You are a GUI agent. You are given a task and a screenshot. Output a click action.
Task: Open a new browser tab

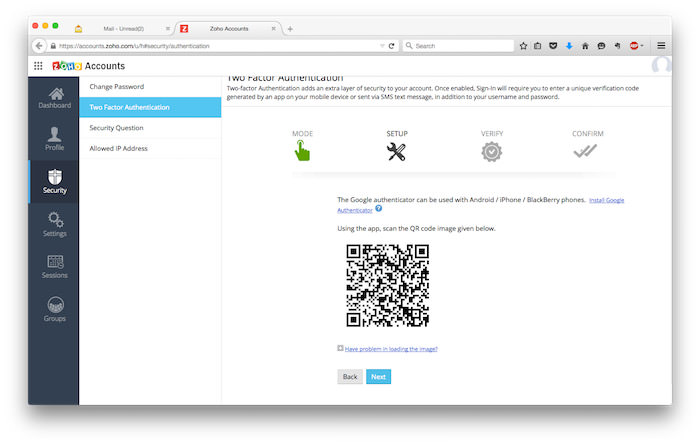pyautogui.click(x=290, y=29)
